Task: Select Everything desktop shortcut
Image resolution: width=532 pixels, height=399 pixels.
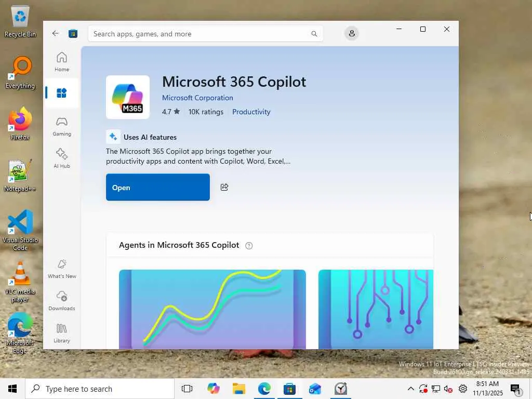Action: pyautogui.click(x=20, y=73)
